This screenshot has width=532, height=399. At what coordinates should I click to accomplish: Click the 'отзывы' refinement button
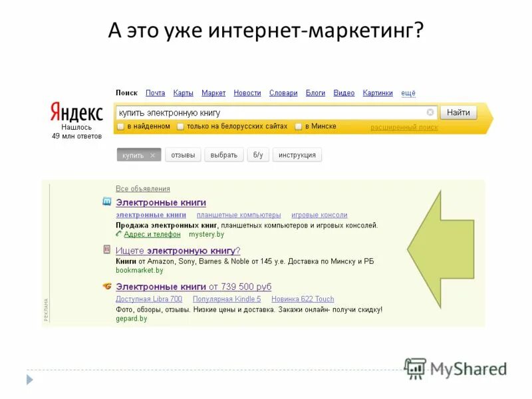coord(184,155)
